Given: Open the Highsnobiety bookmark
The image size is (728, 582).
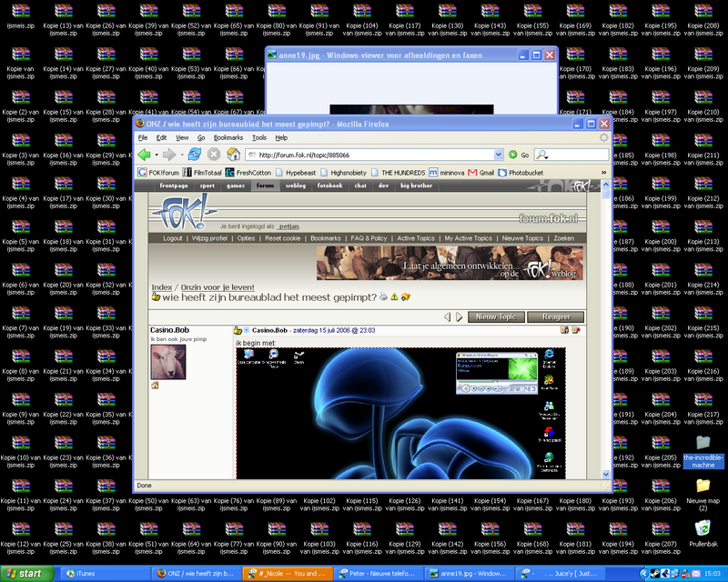Looking at the screenshot, I should tap(344, 173).
